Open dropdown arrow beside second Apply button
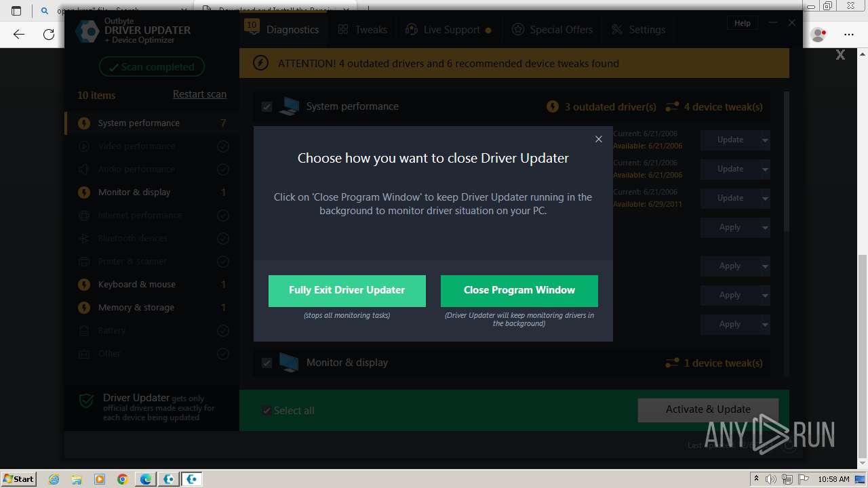The height and width of the screenshot is (488, 868). (x=765, y=266)
